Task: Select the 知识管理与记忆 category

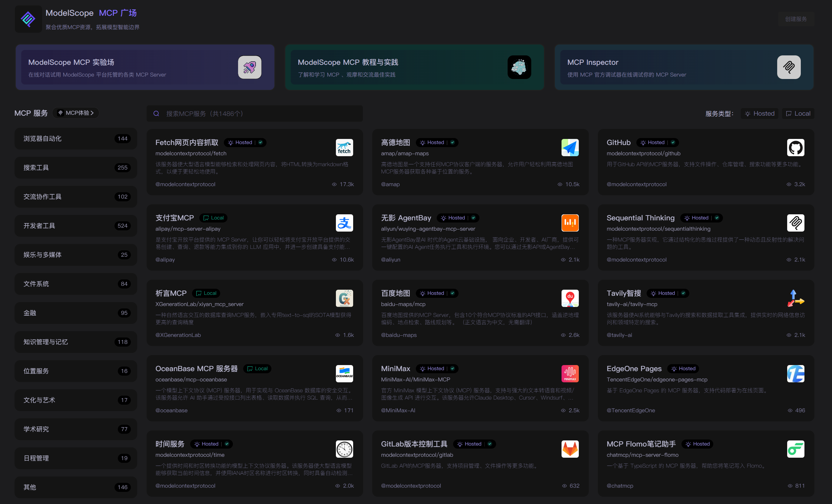Action: (x=76, y=342)
